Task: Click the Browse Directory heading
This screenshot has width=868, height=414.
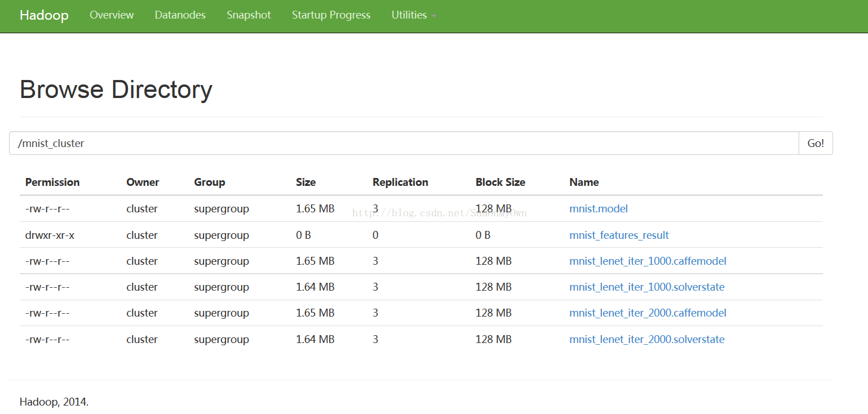Action: tap(116, 90)
